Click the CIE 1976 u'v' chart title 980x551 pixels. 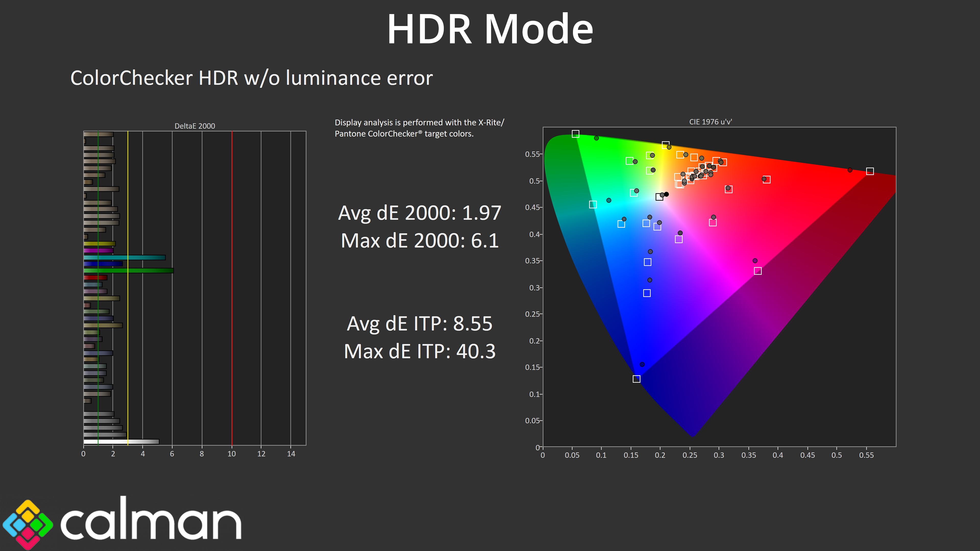(710, 122)
